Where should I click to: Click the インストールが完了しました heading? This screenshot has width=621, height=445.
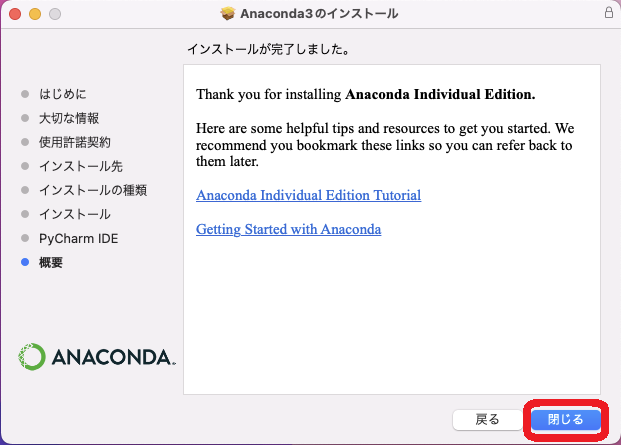tap(274, 48)
